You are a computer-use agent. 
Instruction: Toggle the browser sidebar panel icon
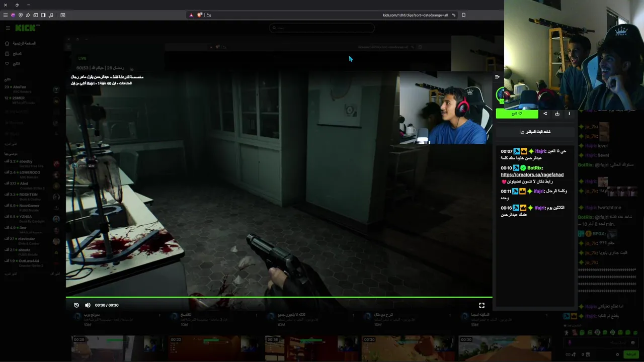(43, 15)
